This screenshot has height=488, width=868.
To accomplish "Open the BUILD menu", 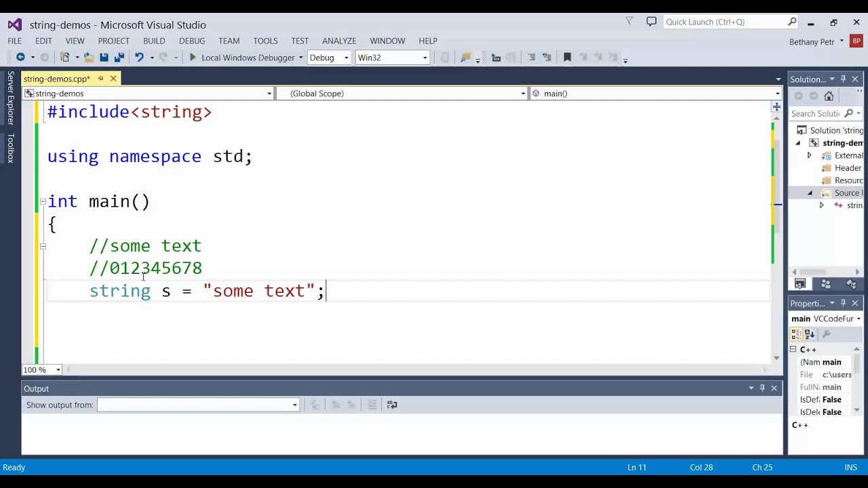I will (x=154, y=41).
